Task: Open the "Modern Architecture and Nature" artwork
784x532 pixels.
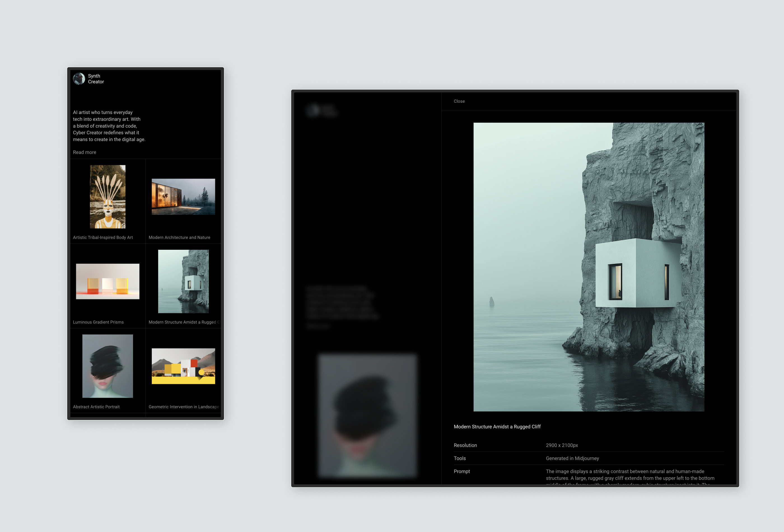Action: tap(183, 197)
